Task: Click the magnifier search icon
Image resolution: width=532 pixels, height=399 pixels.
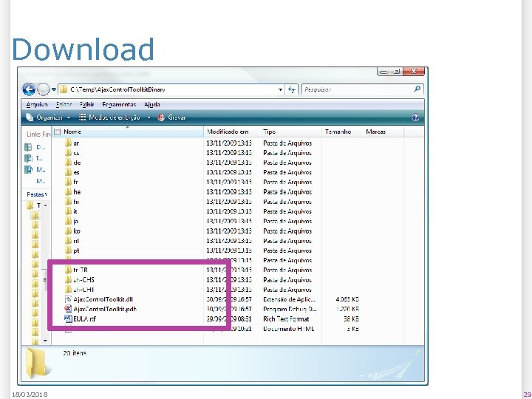Action: [x=417, y=89]
